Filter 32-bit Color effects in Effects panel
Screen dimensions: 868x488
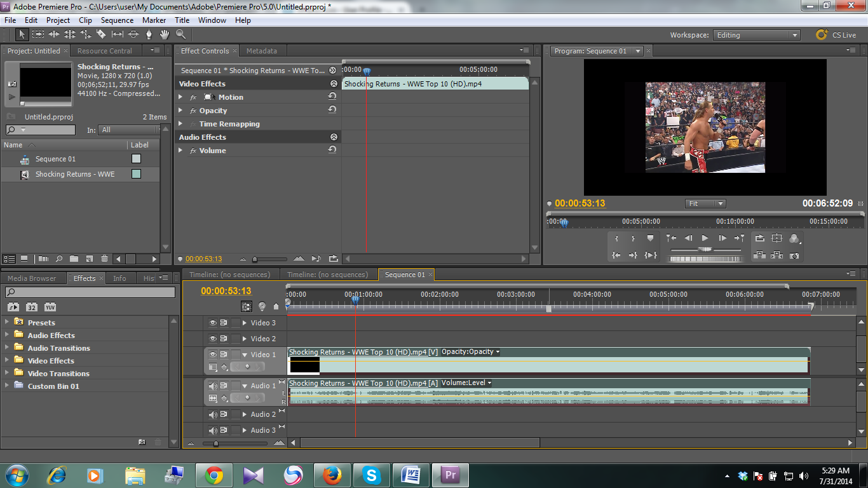[31, 307]
